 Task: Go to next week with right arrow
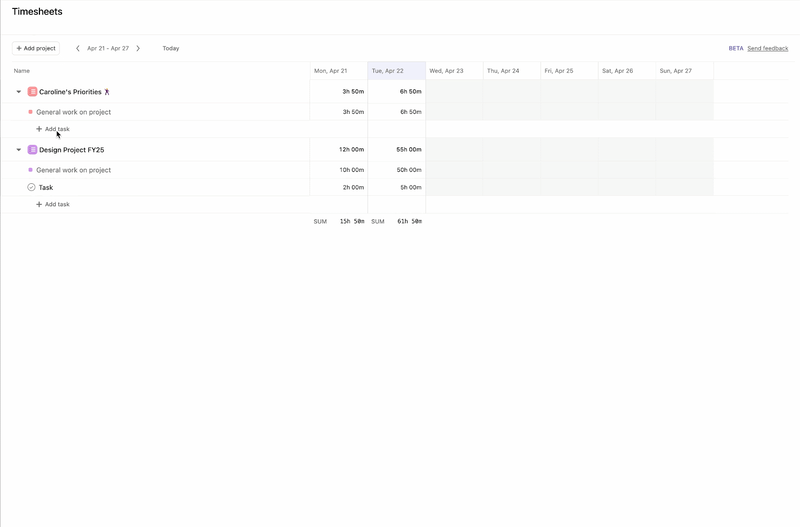(138, 48)
